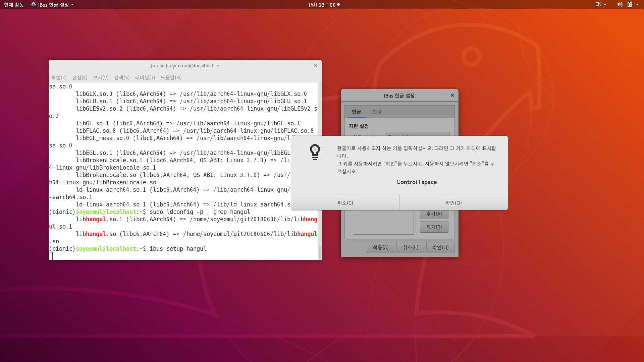Click 취소(C) in the key input dialog

tap(345, 203)
